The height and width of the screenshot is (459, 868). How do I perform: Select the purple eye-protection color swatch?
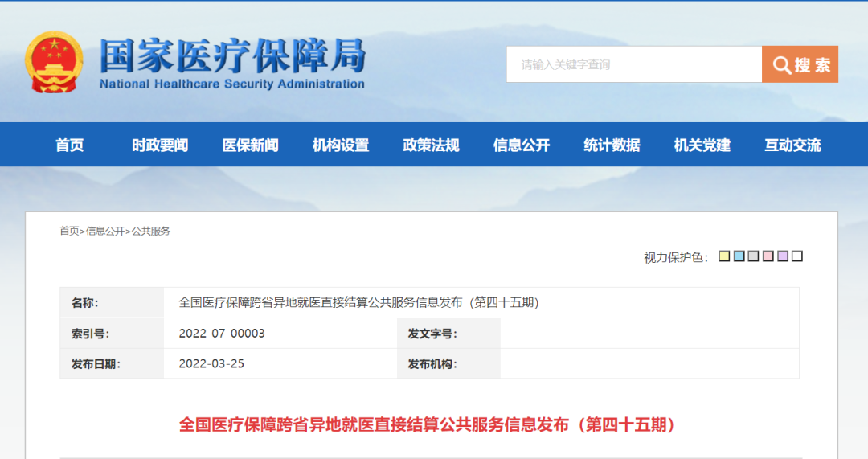click(782, 256)
